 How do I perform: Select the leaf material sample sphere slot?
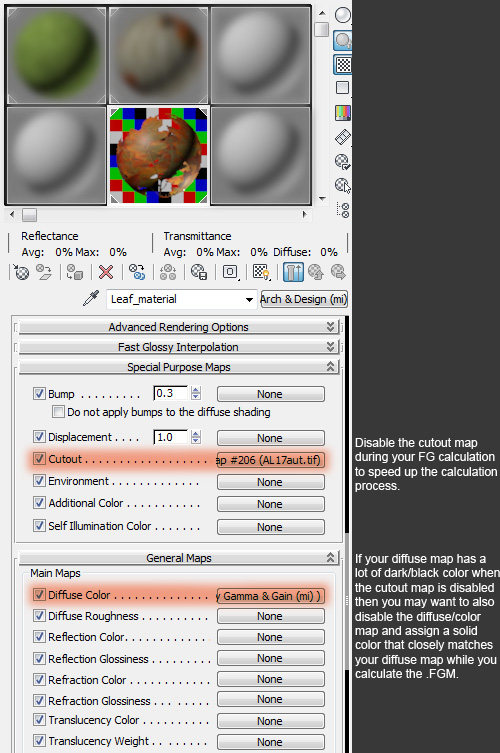click(159, 156)
